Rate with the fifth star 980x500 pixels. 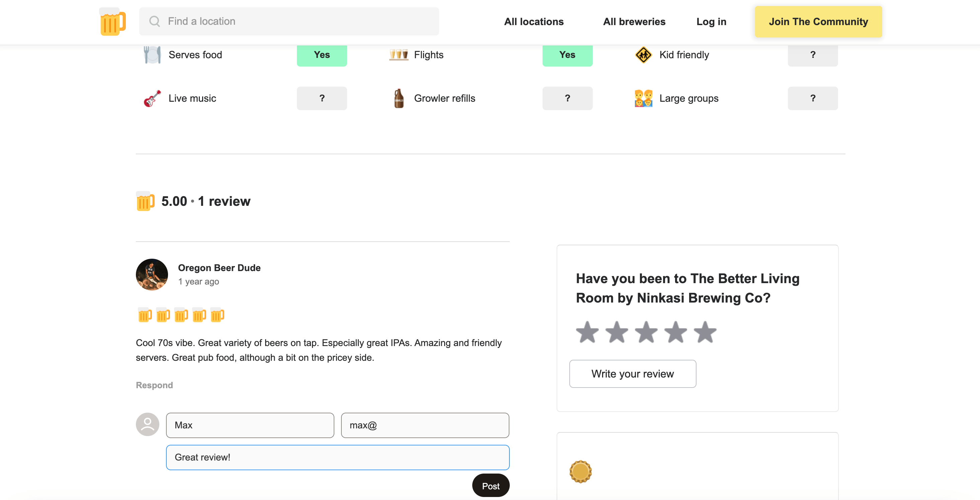pos(705,332)
